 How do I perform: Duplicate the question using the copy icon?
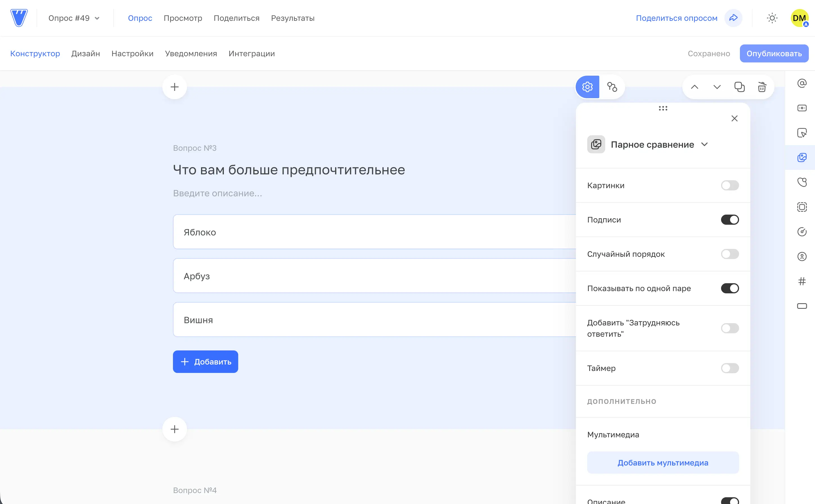740,87
